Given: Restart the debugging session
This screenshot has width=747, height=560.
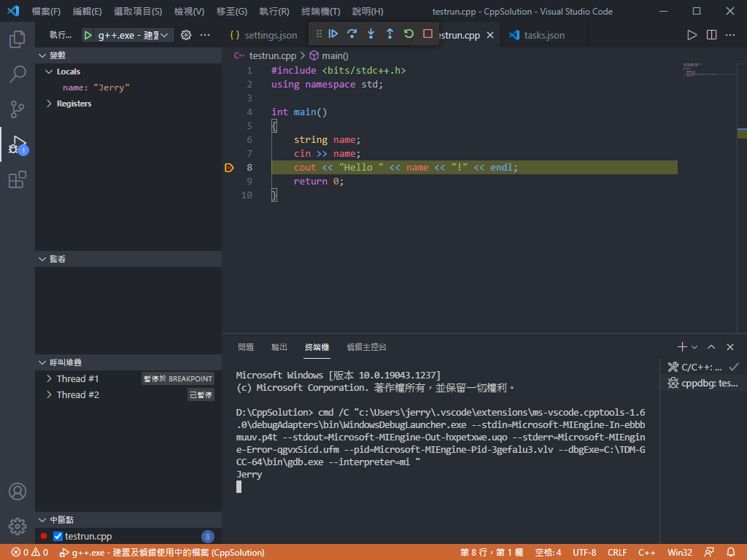Looking at the screenshot, I should (x=409, y=34).
